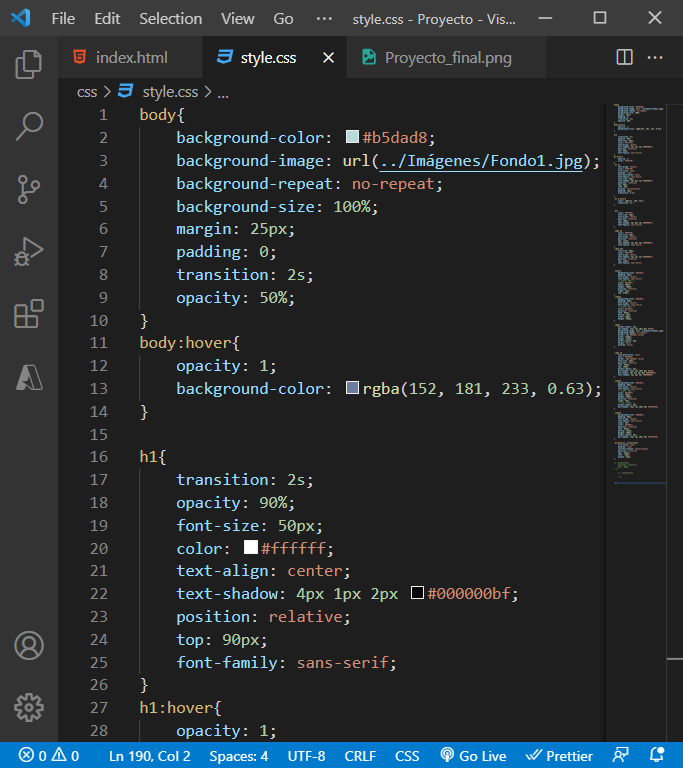Change line ending via CRLF
Screen dimensions: 683x768
click(x=360, y=756)
